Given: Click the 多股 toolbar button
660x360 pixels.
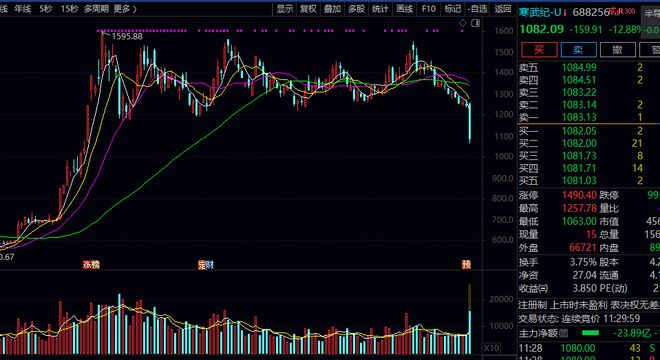Looking at the screenshot, I should point(356,9).
